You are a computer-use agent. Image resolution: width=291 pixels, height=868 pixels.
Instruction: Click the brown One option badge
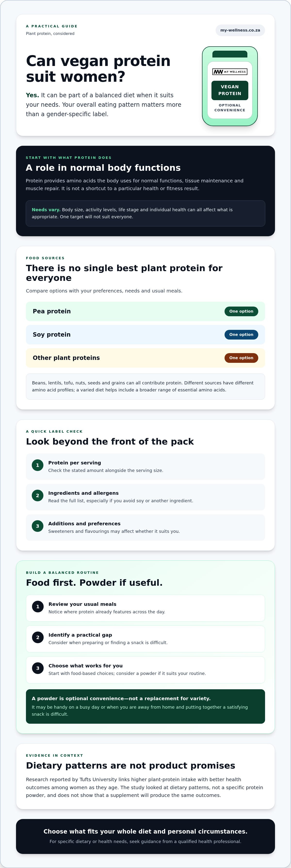[241, 358]
